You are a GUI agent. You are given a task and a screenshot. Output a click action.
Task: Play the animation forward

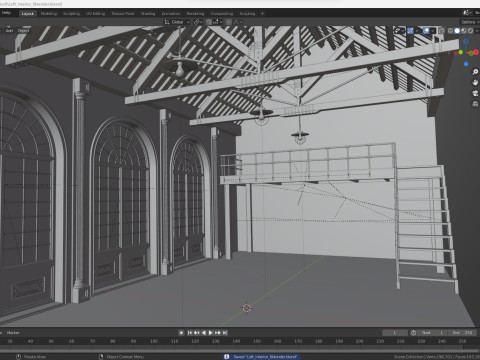(211, 333)
